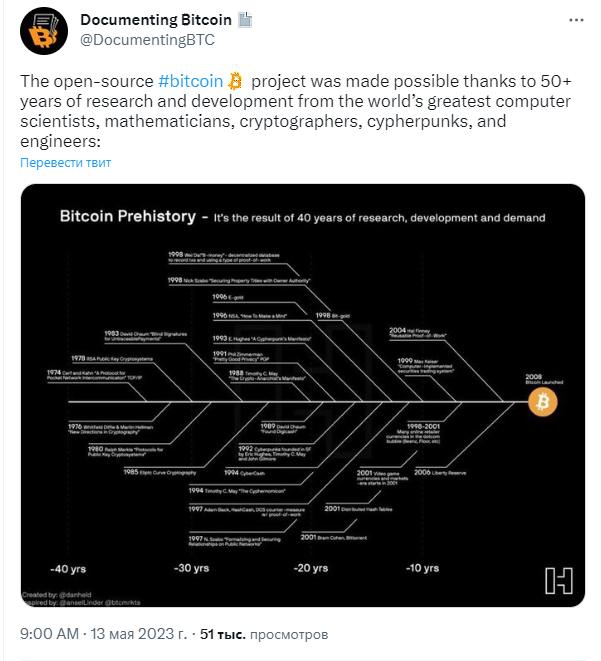Open the #bitcoin hashtag link

[190, 81]
